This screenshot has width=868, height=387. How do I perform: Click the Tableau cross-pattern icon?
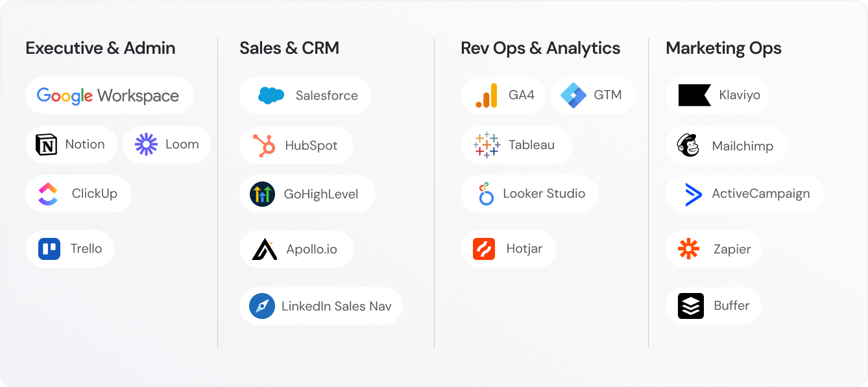[487, 145]
